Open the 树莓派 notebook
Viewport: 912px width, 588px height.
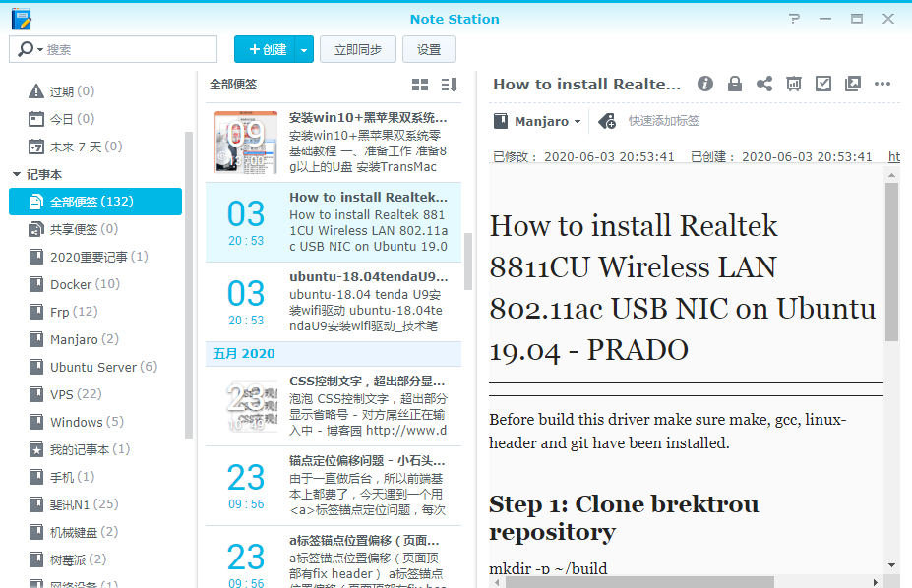[x=94, y=559]
